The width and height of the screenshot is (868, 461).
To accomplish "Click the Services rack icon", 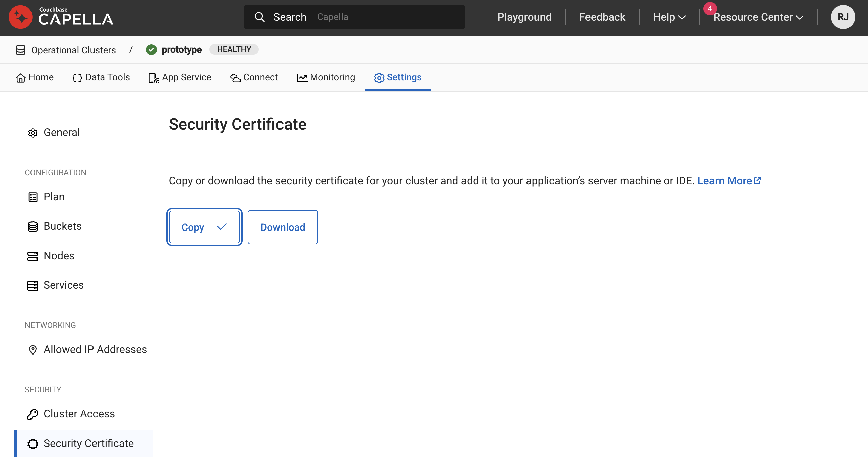I will click(33, 286).
